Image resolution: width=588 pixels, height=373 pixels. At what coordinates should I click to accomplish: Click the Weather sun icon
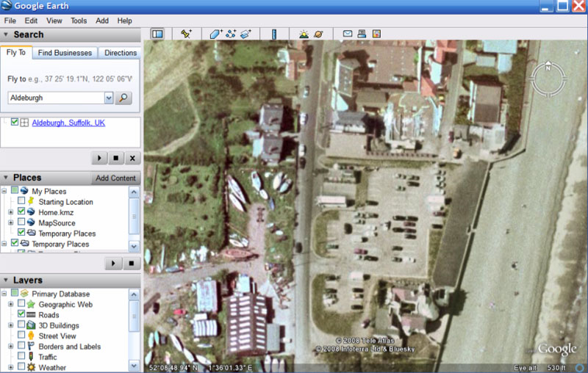31,367
